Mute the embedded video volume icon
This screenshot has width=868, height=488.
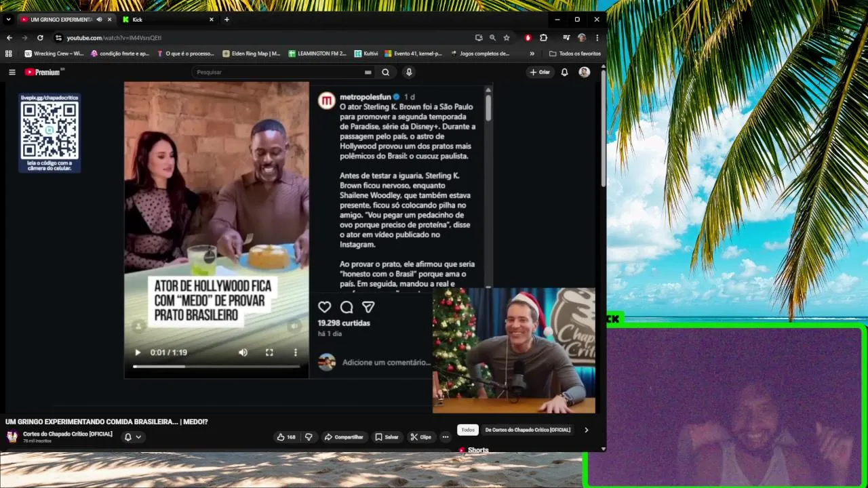coord(243,352)
